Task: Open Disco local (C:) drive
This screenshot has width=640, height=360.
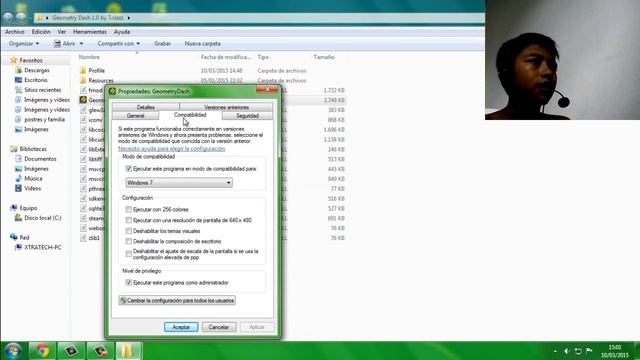Action: pos(42,218)
